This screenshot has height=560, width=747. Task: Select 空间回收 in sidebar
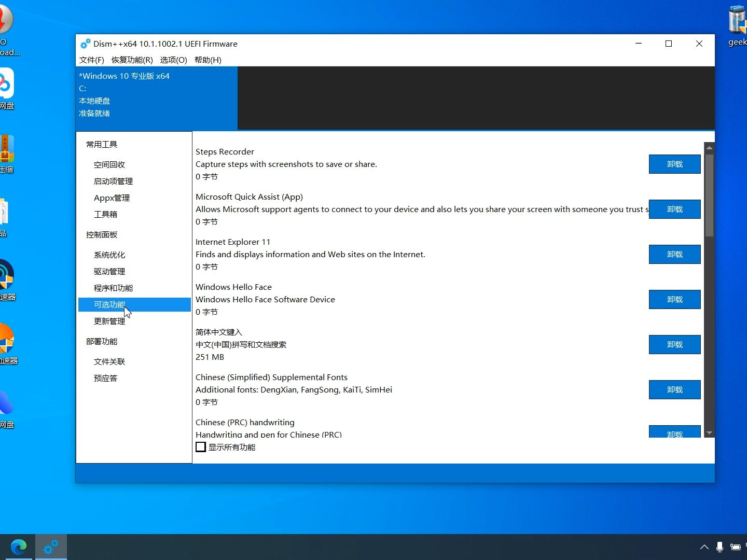[x=109, y=165]
